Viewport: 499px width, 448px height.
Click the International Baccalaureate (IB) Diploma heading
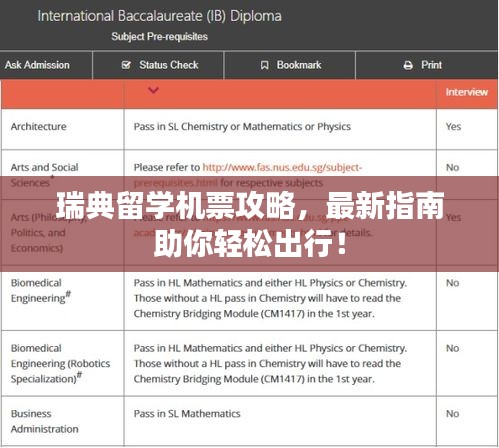pos(159,16)
